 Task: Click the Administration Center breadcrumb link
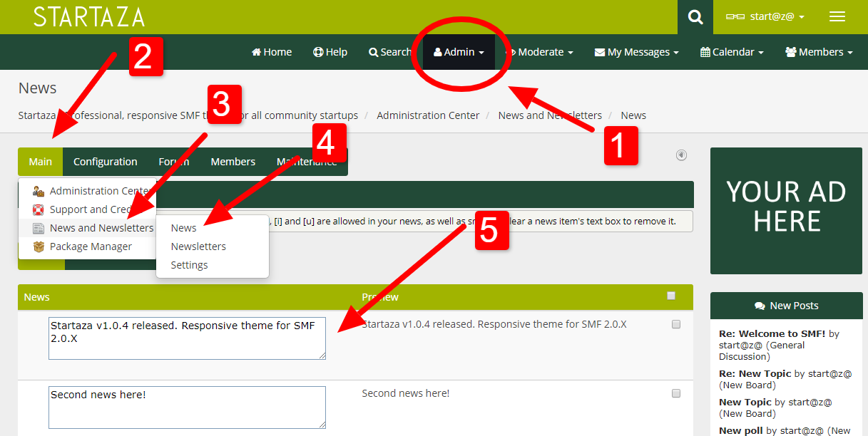[428, 115]
